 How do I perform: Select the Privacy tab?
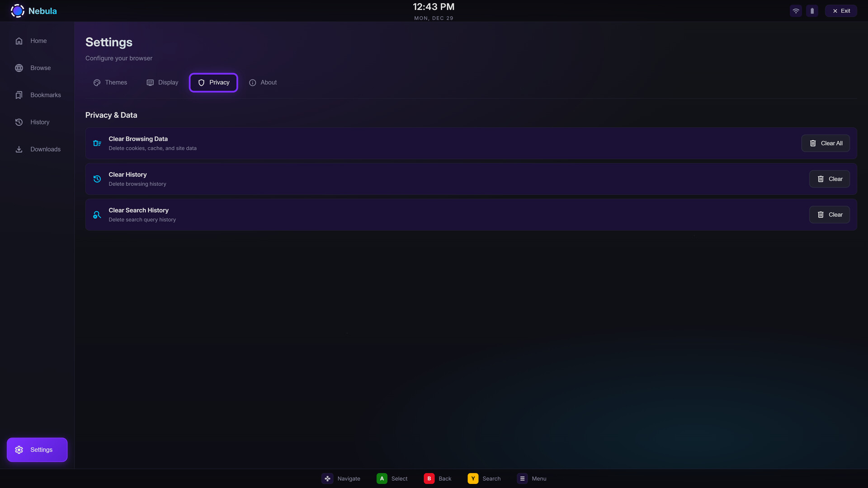213,82
